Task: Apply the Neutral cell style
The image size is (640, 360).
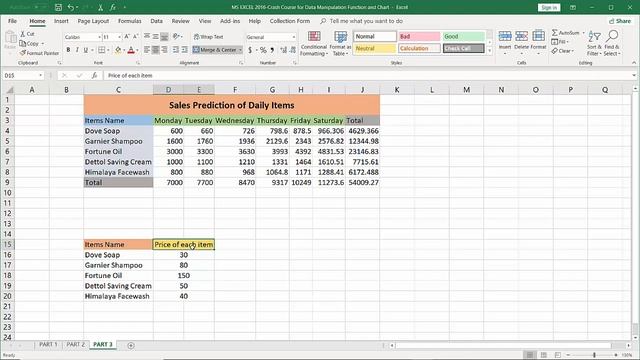Action: coord(375,48)
